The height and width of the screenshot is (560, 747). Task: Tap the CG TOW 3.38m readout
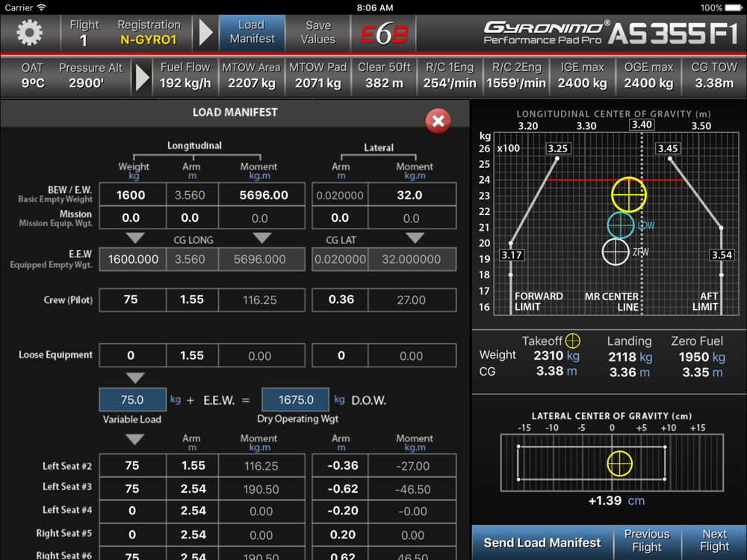click(x=714, y=75)
